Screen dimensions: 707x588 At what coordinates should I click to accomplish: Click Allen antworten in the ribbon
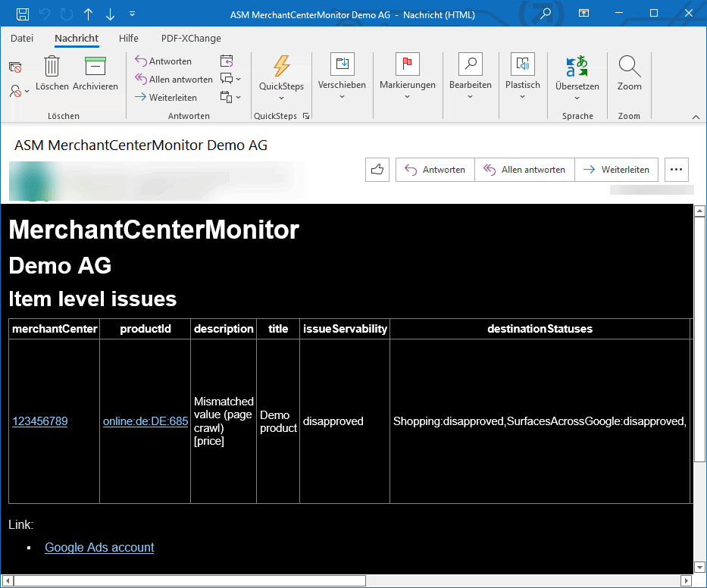point(174,79)
